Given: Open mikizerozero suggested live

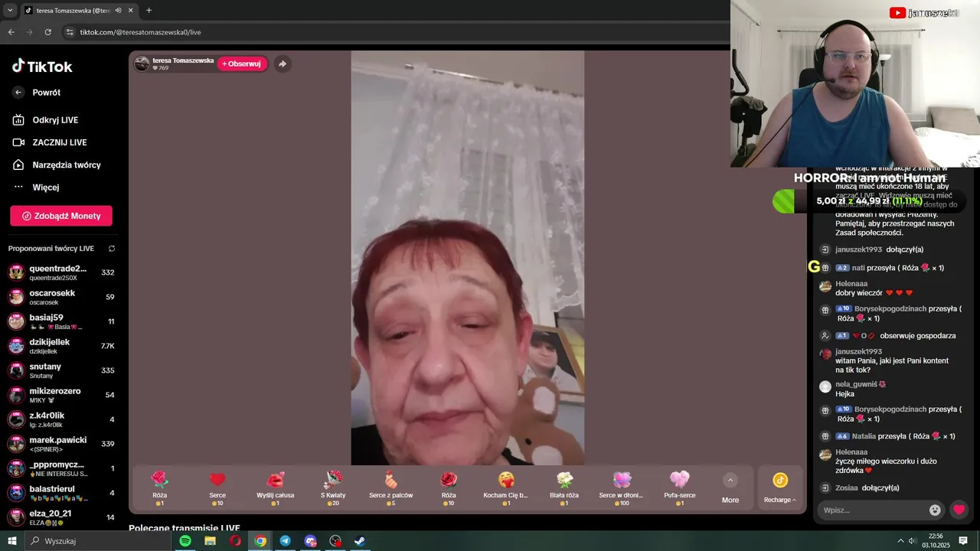Looking at the screenshot, I should (61, 395).
